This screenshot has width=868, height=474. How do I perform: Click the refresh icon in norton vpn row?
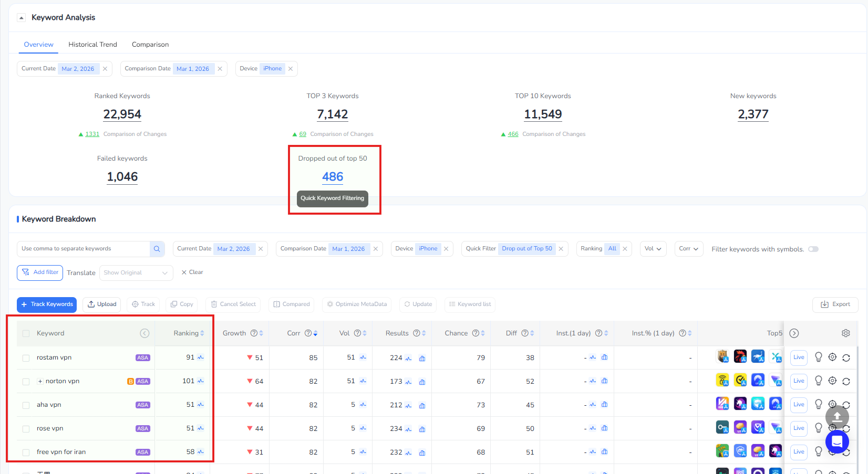(x=846, y=382)
